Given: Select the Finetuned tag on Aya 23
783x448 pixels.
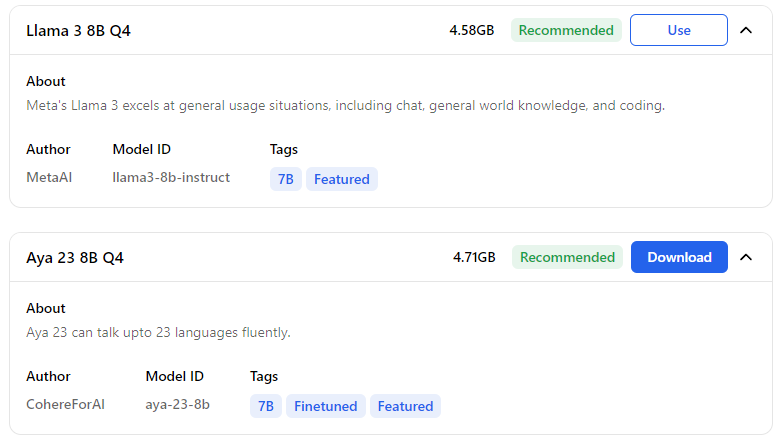Looking at the screenshot, I should [x=326, y=406].
